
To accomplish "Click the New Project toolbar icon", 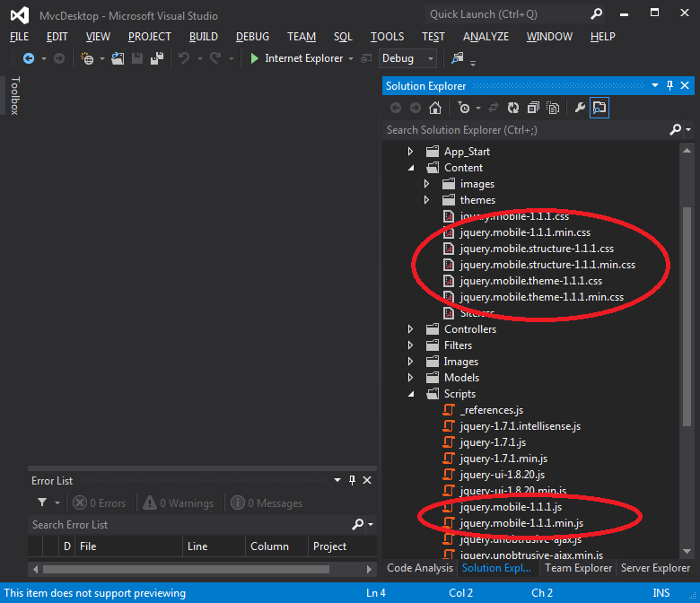I will pyautogui.click(x=87, y=58).
